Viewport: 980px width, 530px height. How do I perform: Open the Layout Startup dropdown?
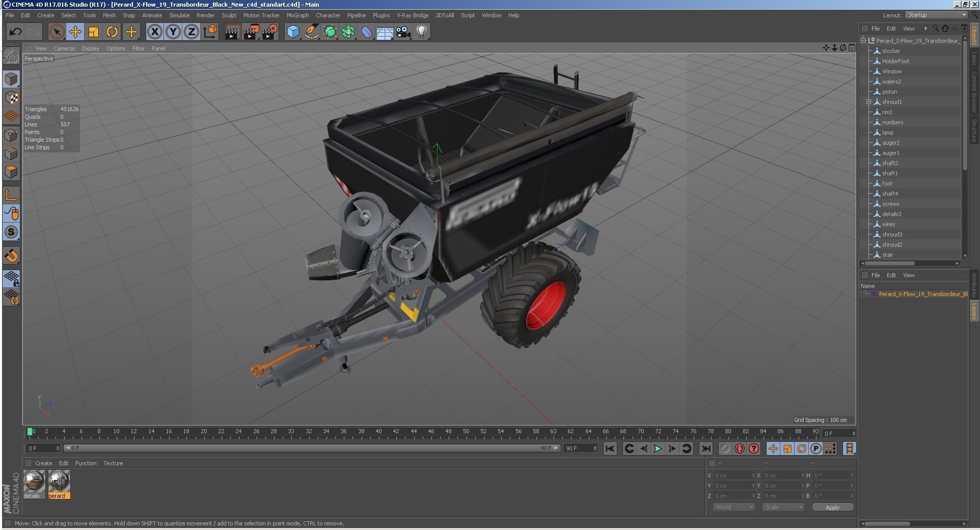pyautogui.click(x=936, y=15)
